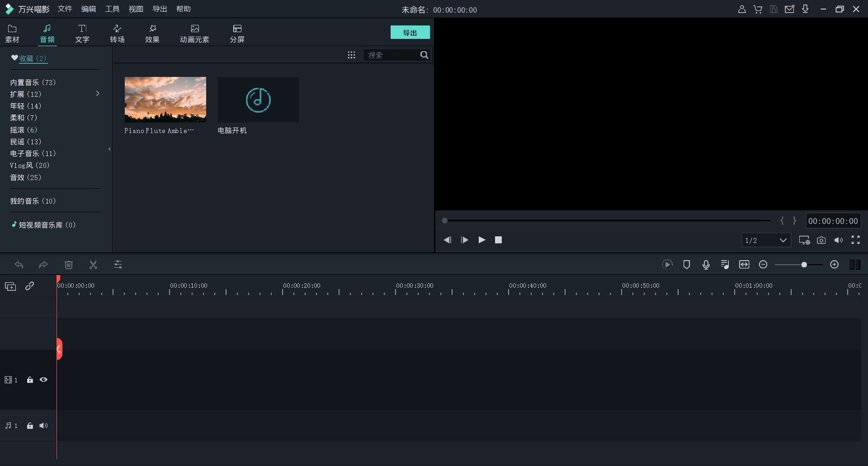Open the voiceover microphone recorder
This screenshot has height=466, width=868.
[x=706, y=265]
